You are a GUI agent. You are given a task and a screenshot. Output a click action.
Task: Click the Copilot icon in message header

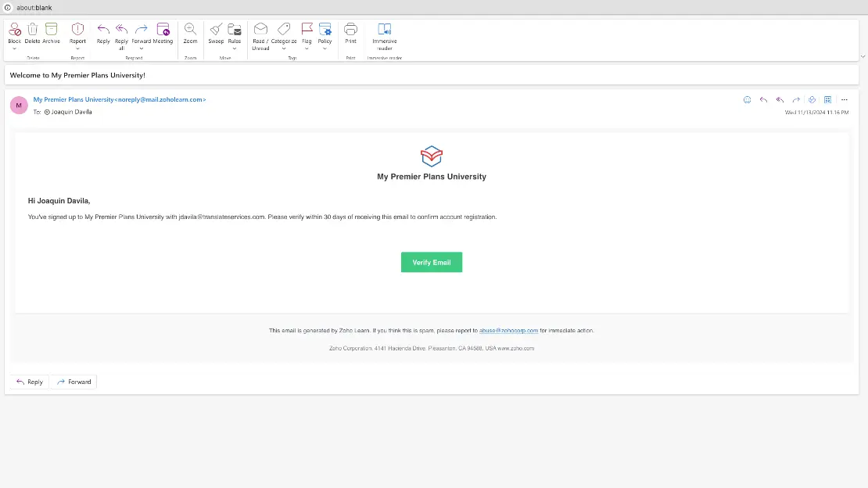[x=812, y=99]
